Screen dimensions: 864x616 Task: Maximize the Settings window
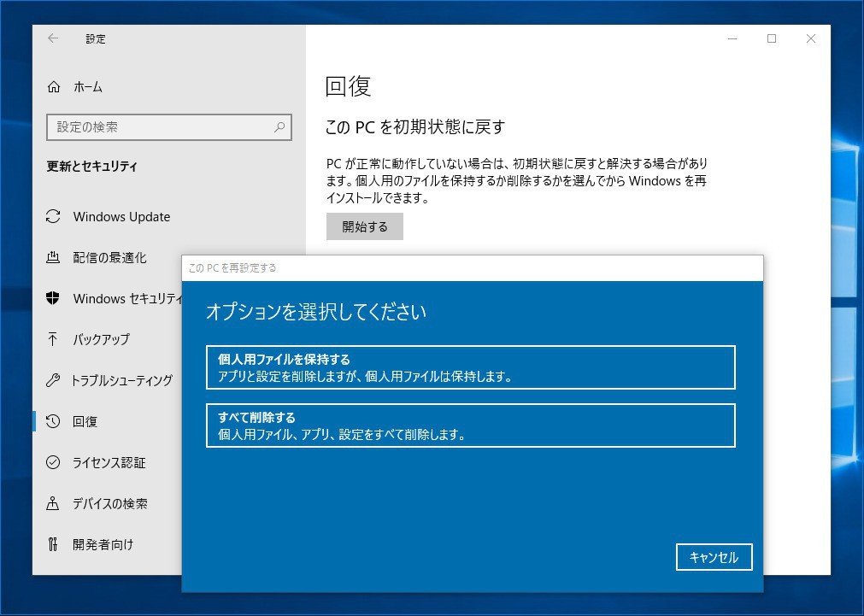[x=772, y=38]
